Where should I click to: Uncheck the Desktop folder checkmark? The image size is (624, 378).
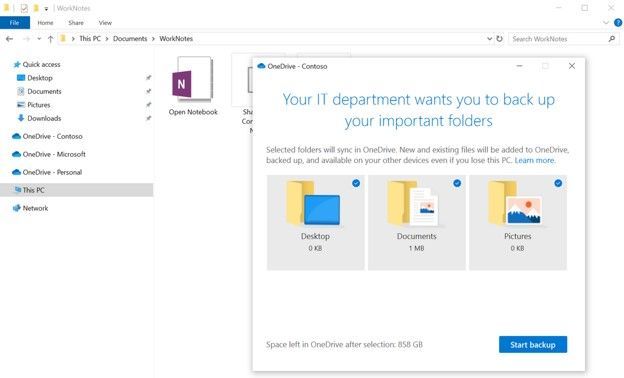tap(356, 183)
